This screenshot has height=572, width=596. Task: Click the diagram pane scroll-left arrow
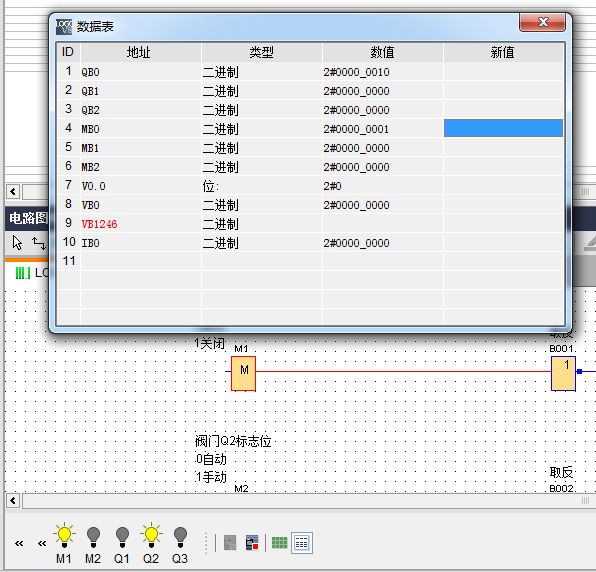pyautogui.click(x=13, y=501)
